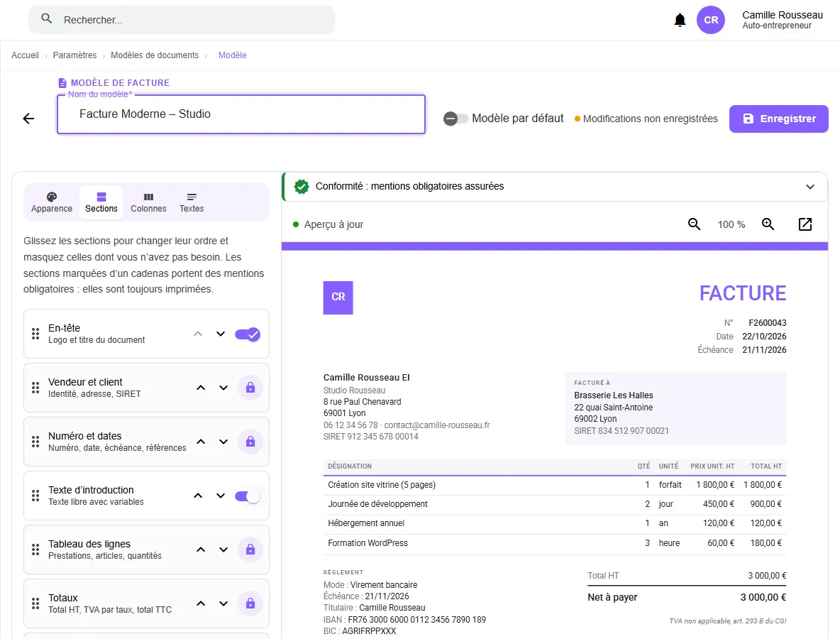This screenshot has height=639, width=840.
Task: Click the Modèle breadcrumb
Action: coord(232,55)
